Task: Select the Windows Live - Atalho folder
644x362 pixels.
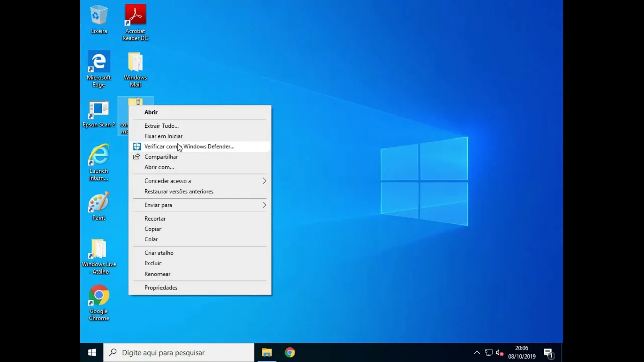Action: coord(99,256)
